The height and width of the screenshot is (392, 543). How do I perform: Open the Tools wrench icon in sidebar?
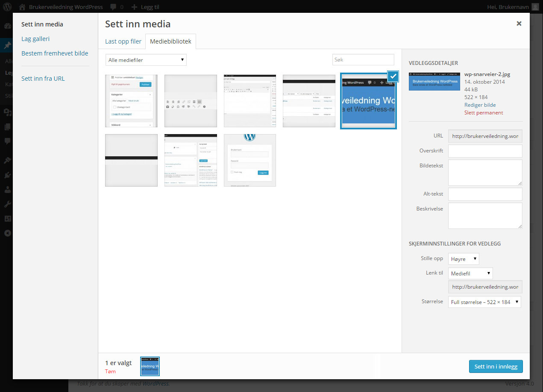(7, 204)
